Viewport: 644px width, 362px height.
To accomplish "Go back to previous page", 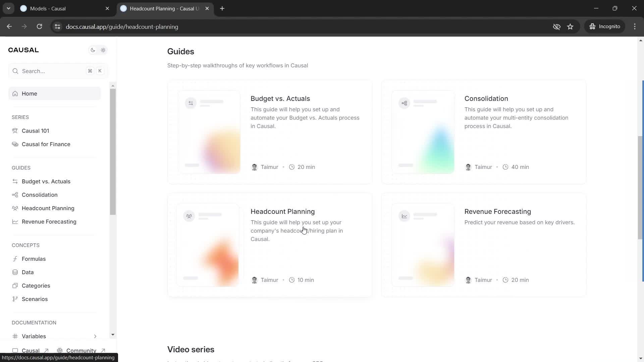I will 9,26.
